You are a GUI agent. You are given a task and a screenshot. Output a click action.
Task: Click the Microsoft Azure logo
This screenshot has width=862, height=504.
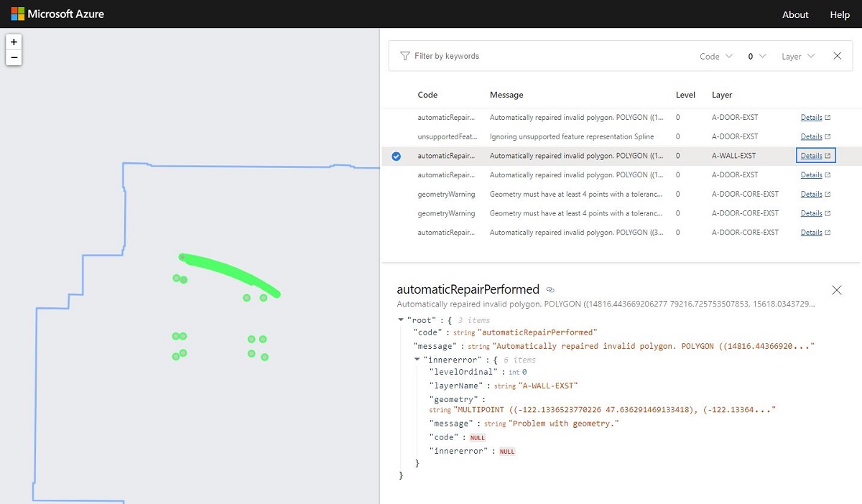coord(57,14)
